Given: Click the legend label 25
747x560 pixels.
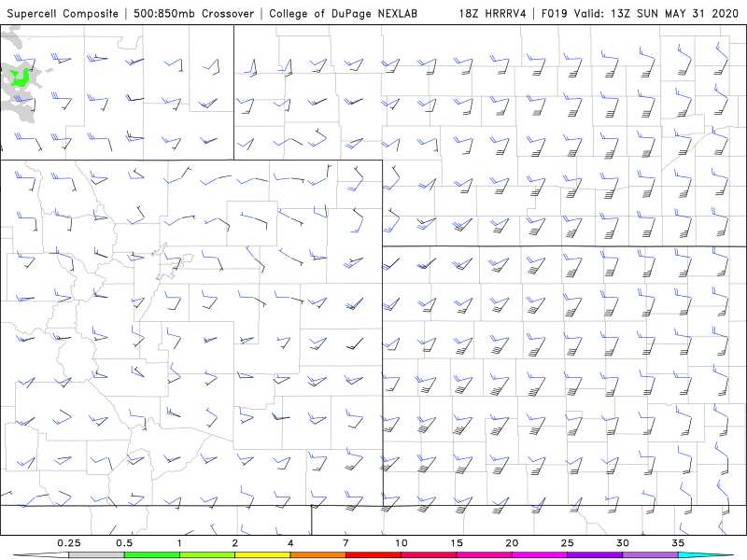Looking at the screenshot, I should click(x=568, y=543).
